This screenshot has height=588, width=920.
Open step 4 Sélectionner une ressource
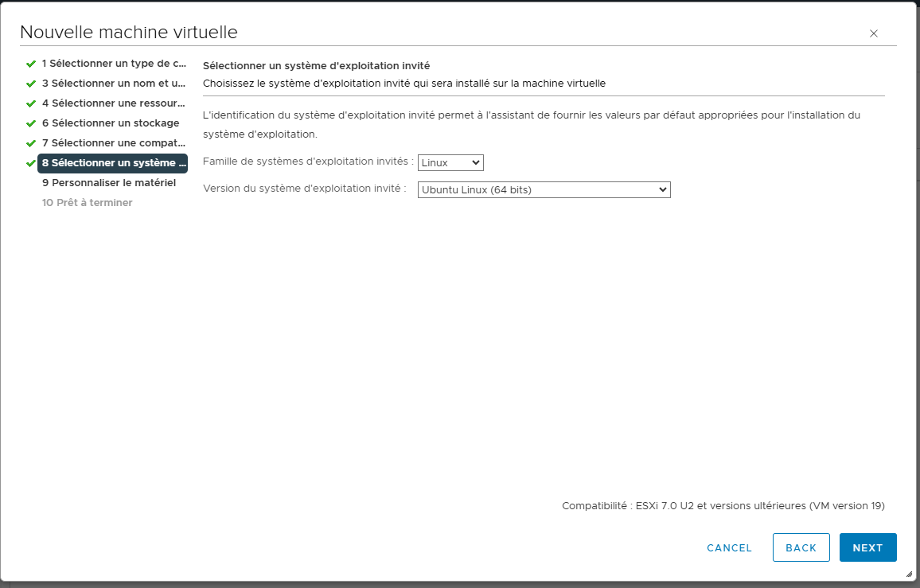(114, 103)
